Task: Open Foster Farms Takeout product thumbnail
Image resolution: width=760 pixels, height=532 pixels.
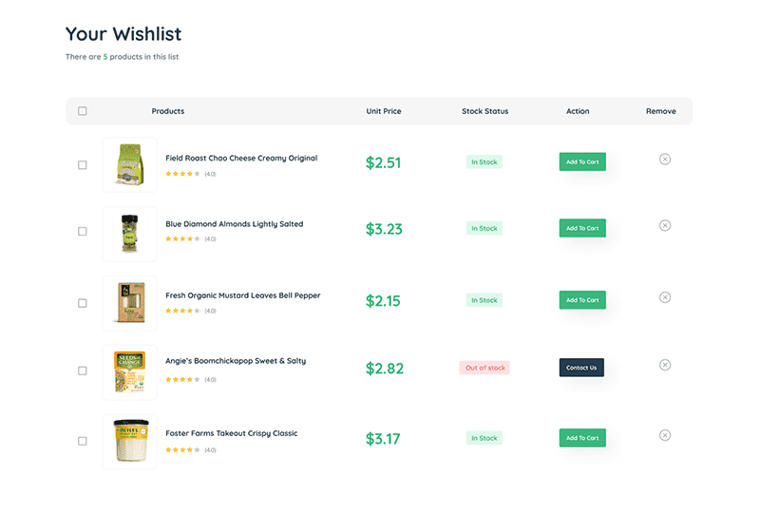Action: [130, 442]
